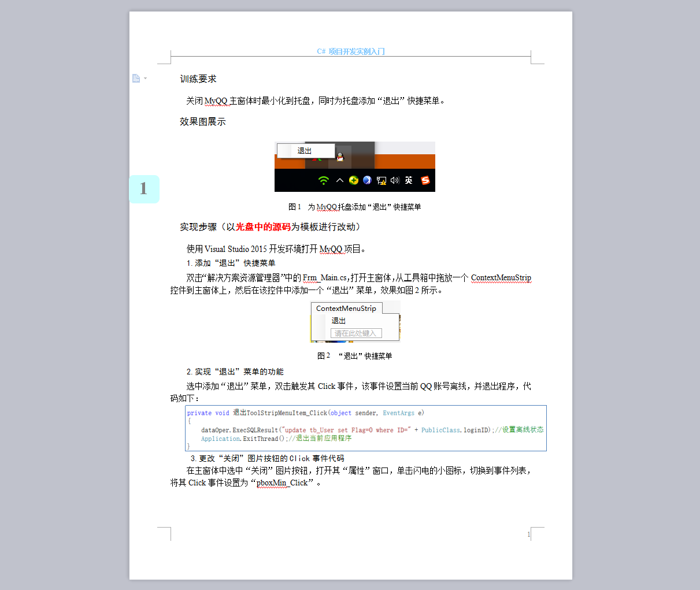Click the caption "图 1 为 MyQQ 托盘添加"退出"快捷菜单"
Viewport: 700px width, 590px height.
pos(355,207)
